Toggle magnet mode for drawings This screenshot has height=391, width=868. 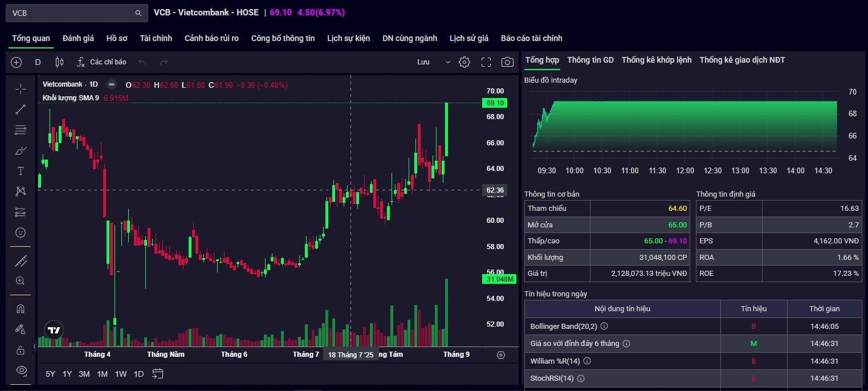point(21,309)
